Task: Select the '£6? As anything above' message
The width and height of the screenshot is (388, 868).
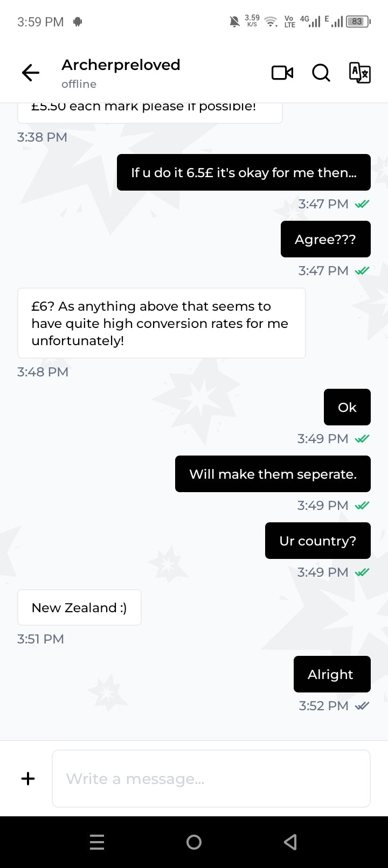Action: 162,323
